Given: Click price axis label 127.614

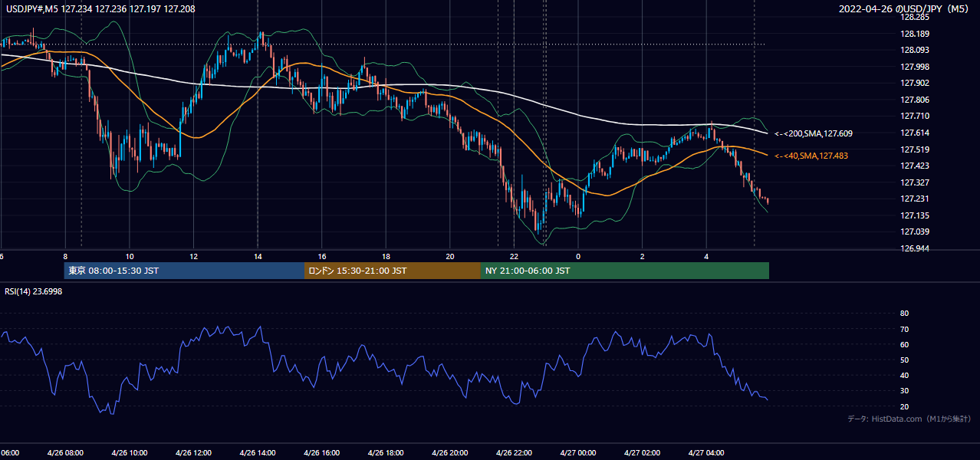Looking at the screenshot, I should [x=914, y=133].
